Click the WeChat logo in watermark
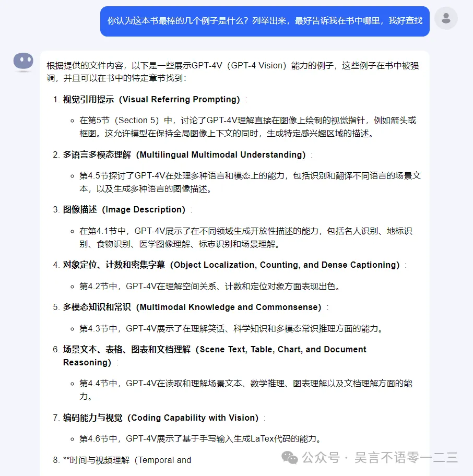This screenshot has width=473, height=476. pos(290,458)
